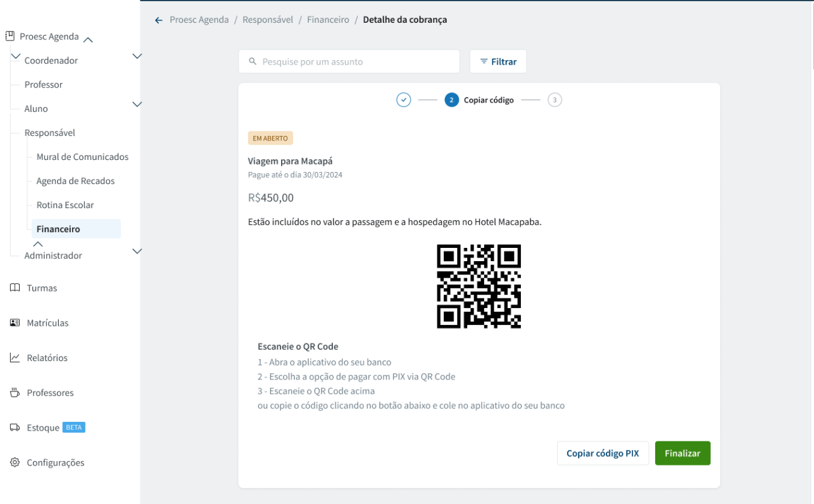Viewport: 814px width, 504px height.
Task: Click the Estoque truck icon
Action: [x=15, y=427]
